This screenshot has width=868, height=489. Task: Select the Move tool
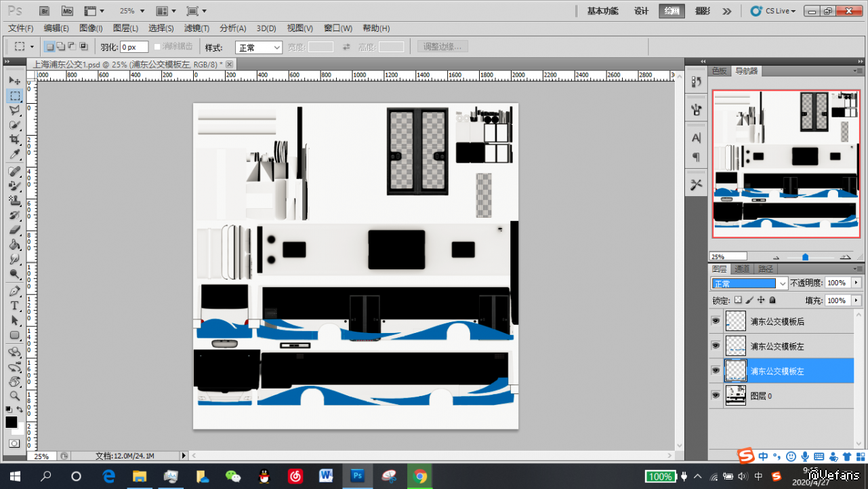(14, 81)
